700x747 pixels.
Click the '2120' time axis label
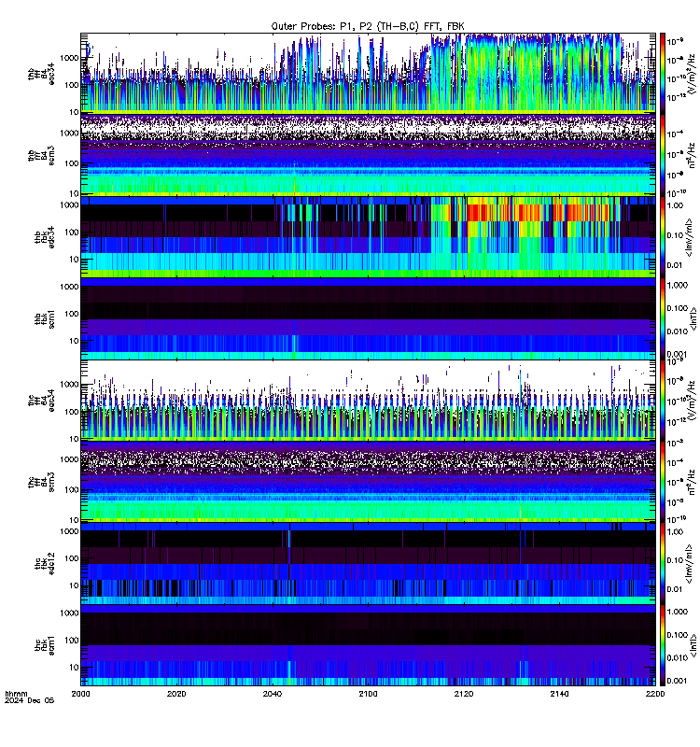464,694
